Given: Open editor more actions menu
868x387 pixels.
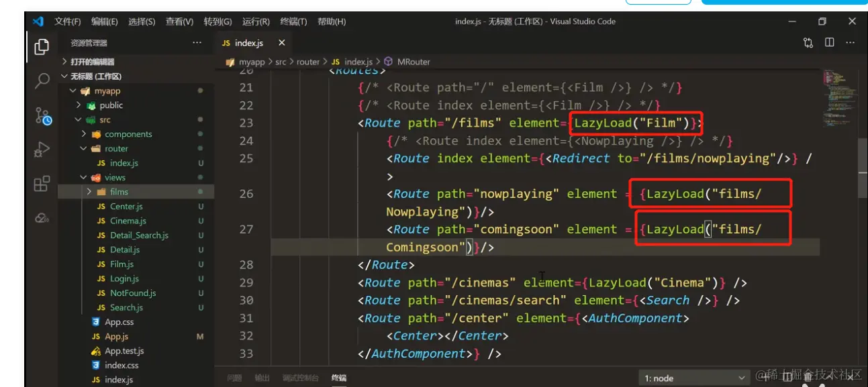Looking at the screenshot, I should (852, 43).
